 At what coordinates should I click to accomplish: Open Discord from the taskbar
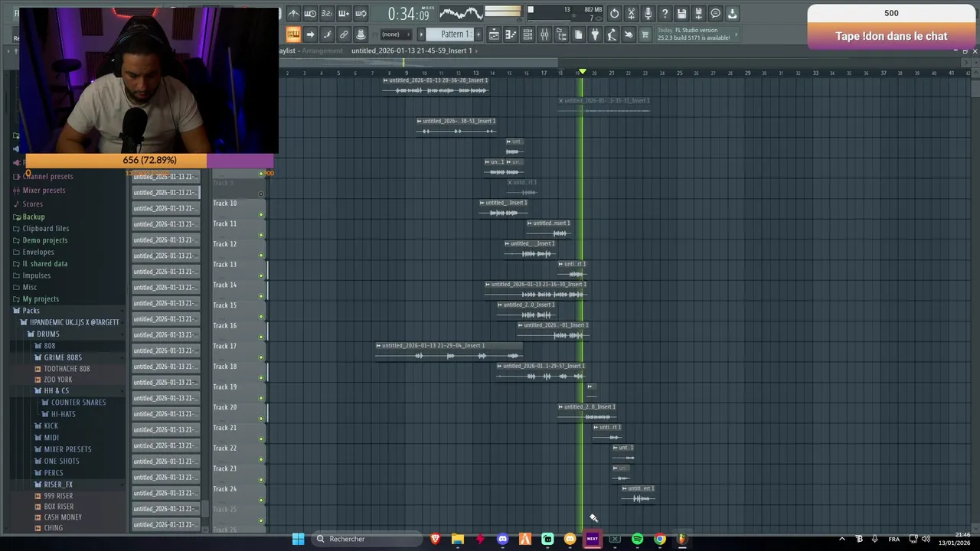tap(502, 540)
